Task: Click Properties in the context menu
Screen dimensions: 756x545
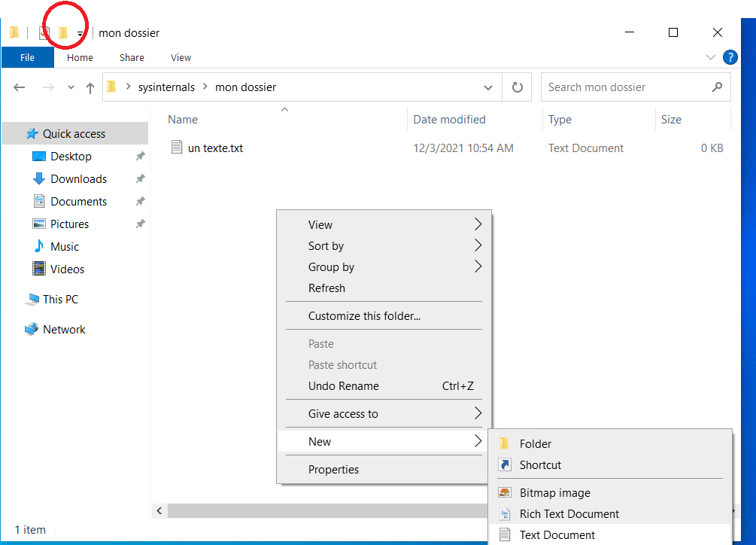Action: coord(333,470)
